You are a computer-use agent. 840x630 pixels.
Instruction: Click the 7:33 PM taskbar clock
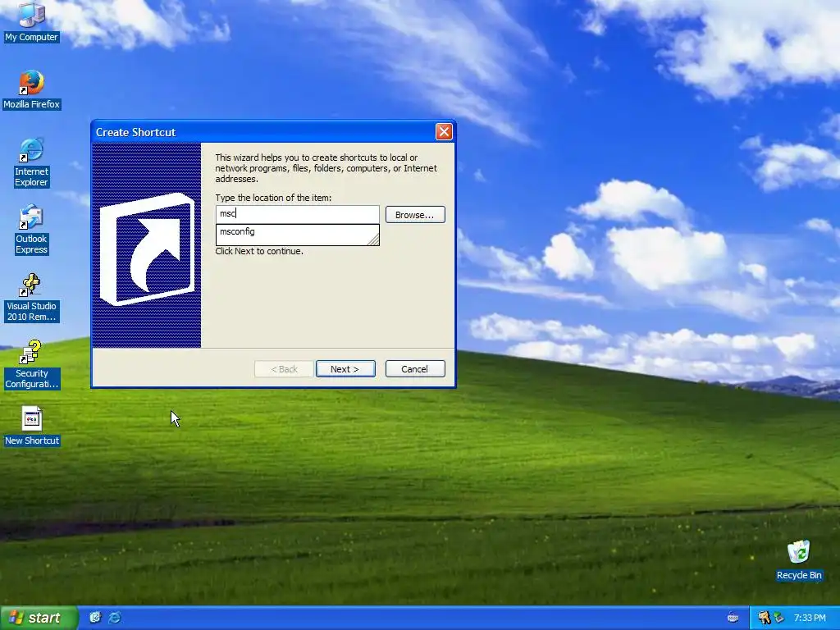pyautogui.click(x=810, y=618)
